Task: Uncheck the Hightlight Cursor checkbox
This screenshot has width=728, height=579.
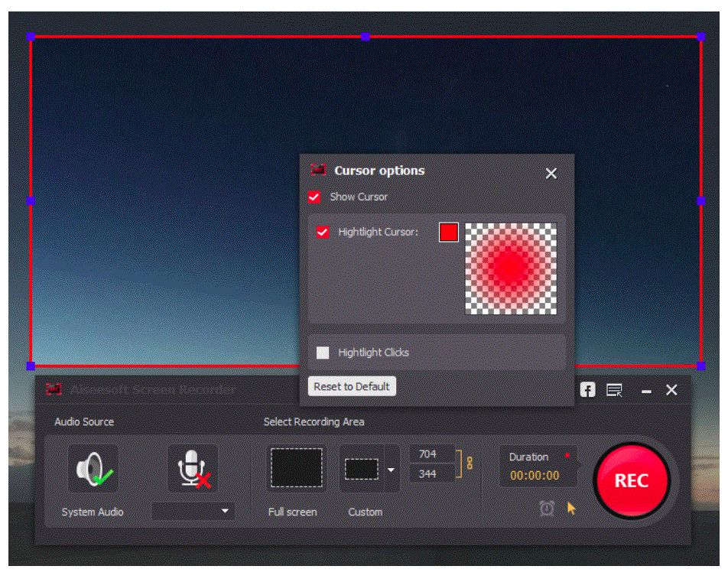Action: 323,232
